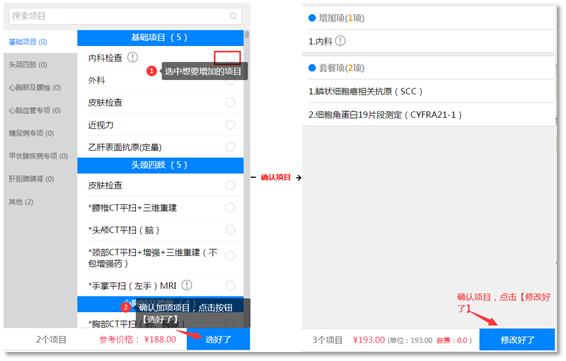Click the 套餐项(2项) heading
Viewport: 566px width, 361px height.
(x=341, y=68)
